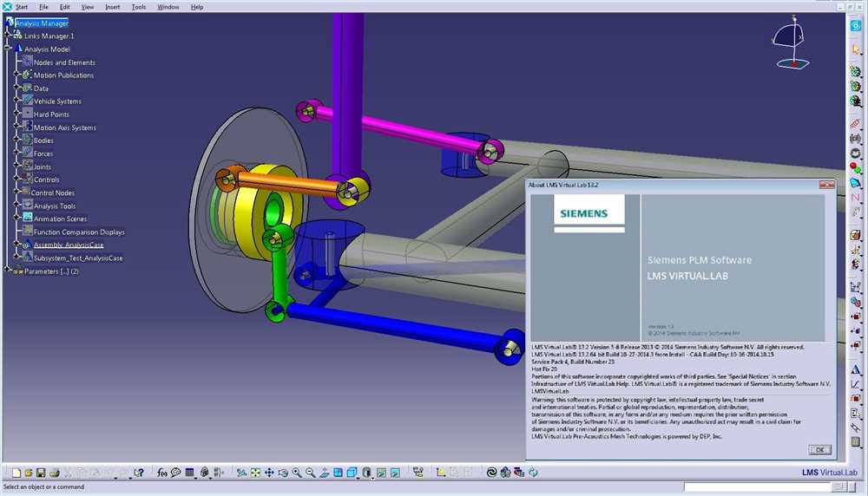
Task: Click the Save floppy disk icon
Action: tap(41, 473)
